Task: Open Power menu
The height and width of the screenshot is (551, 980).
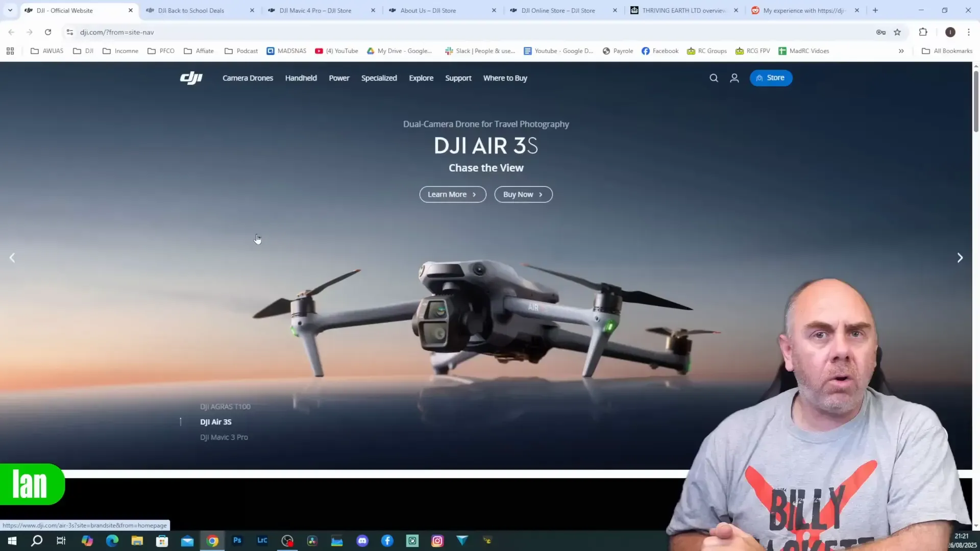Action: pyautogui.click(x=339, y=78)
